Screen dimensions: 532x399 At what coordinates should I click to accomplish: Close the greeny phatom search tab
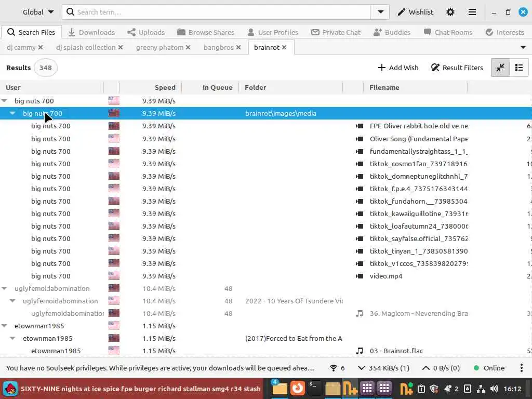point(188,47)
